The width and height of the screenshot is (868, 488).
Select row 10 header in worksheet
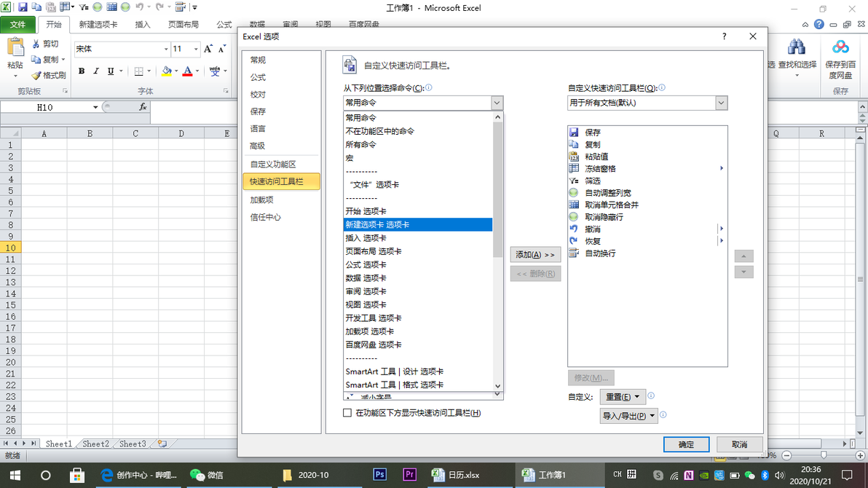pos(10,248)
